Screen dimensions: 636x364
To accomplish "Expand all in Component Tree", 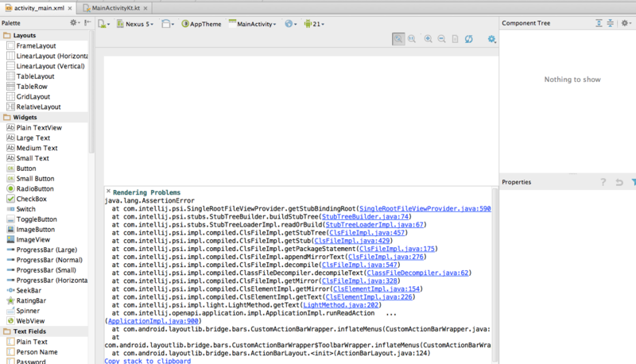I will click(599, 23).
